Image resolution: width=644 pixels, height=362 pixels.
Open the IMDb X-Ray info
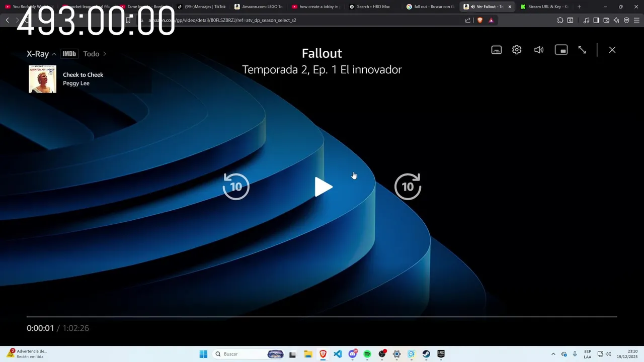[x=69, y=54]
